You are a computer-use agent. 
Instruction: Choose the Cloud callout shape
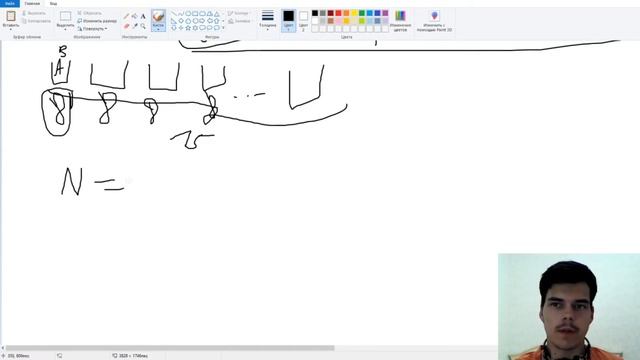tap(217, 28)
